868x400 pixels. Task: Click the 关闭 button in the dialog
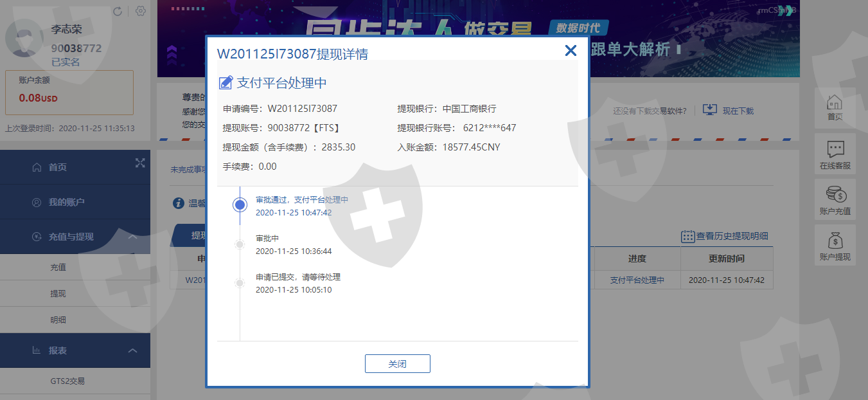(x=398, y=363)
